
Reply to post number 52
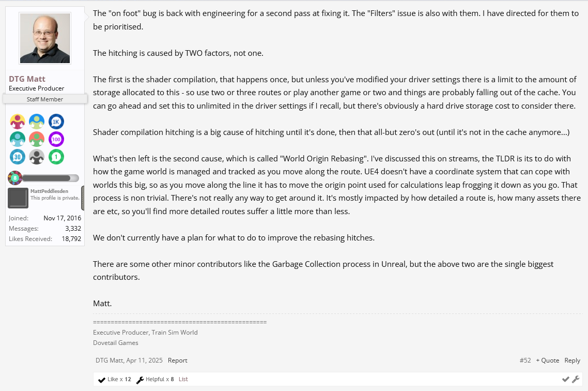572,360
